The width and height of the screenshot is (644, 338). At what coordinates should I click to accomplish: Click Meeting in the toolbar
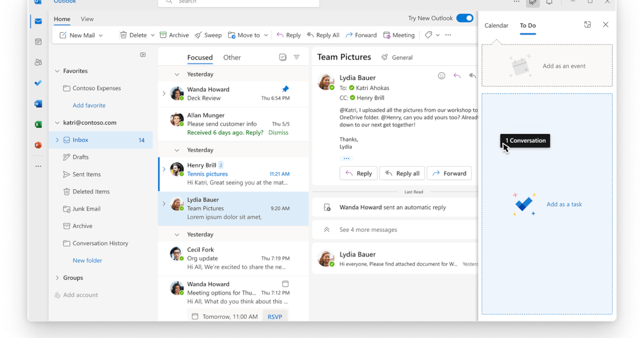(x=399, y=35)
